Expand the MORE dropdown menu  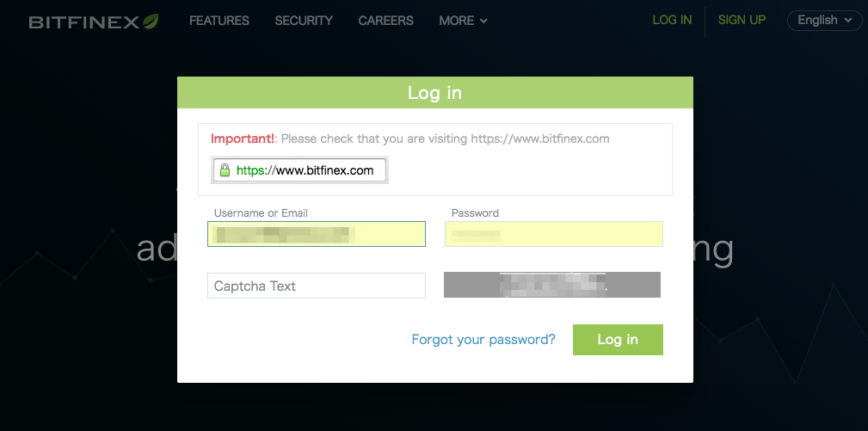pos(464,21)
